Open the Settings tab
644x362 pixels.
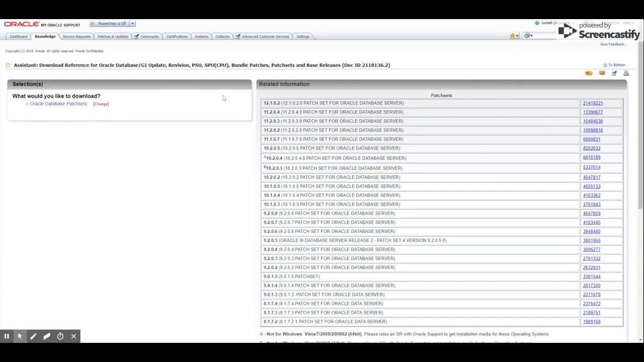click(303, 36)
